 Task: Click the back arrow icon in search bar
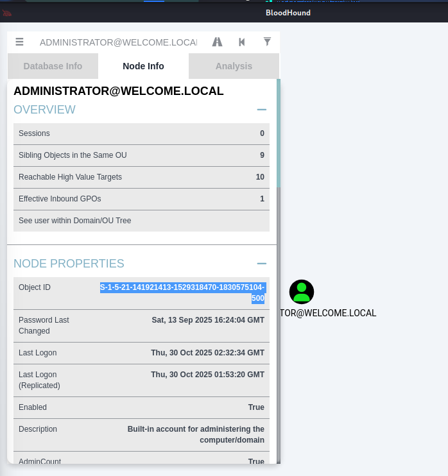[x=242, y=42]
